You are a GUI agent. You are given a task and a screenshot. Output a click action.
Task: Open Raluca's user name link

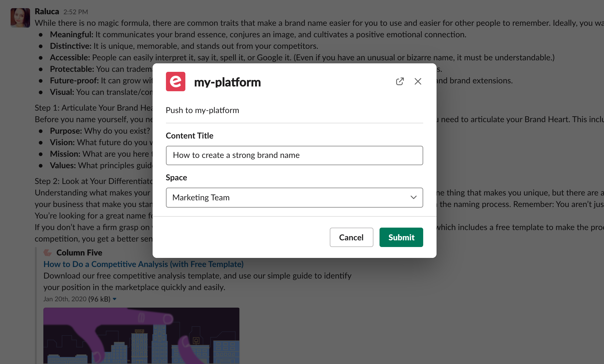pyautogui.click(x=47, y=12)
